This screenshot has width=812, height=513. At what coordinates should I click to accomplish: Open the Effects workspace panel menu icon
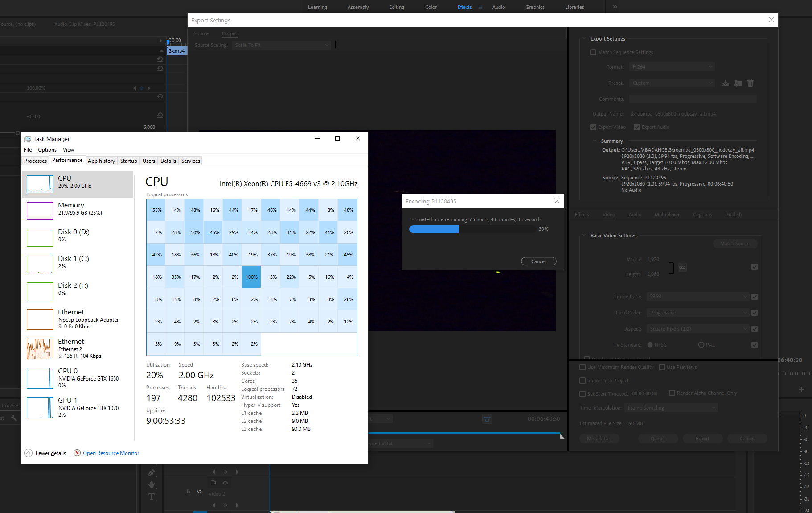[480, 7]
